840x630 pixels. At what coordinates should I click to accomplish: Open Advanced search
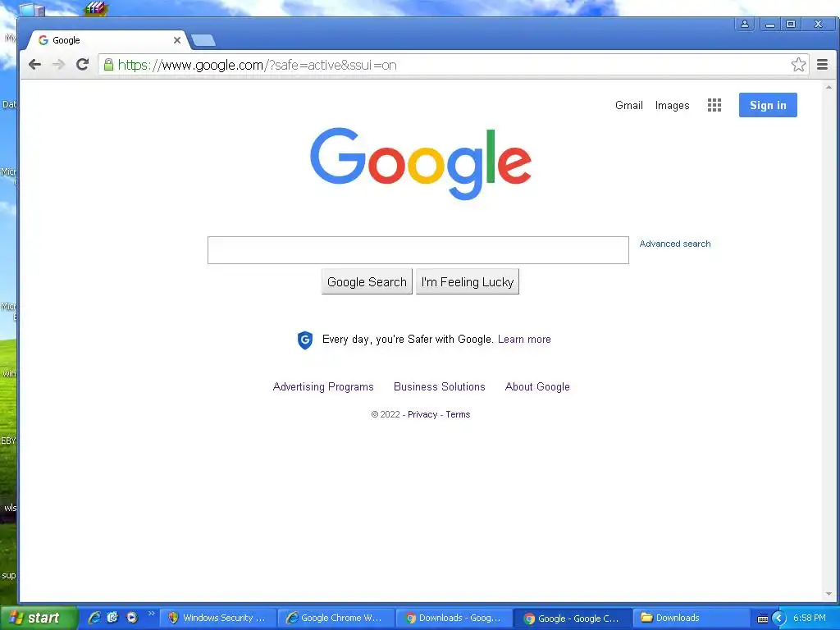pyautogui.click(x=675, y=244)
